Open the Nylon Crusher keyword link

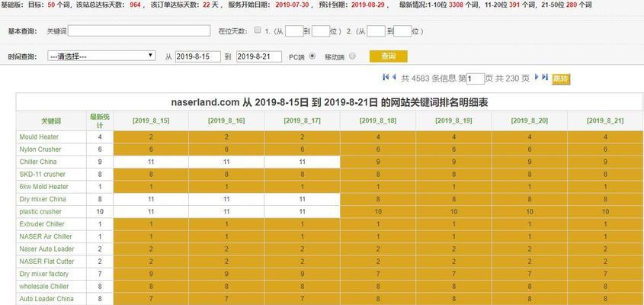(40, 149)
